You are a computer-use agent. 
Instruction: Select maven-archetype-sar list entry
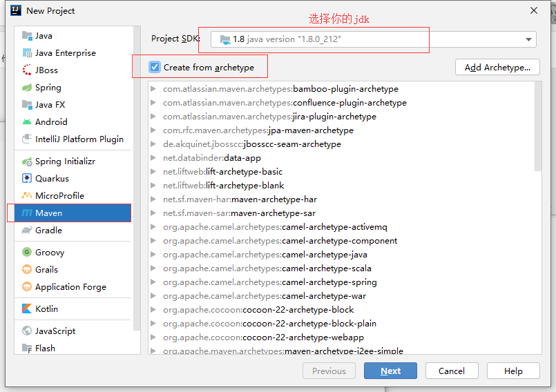point(239,213)
